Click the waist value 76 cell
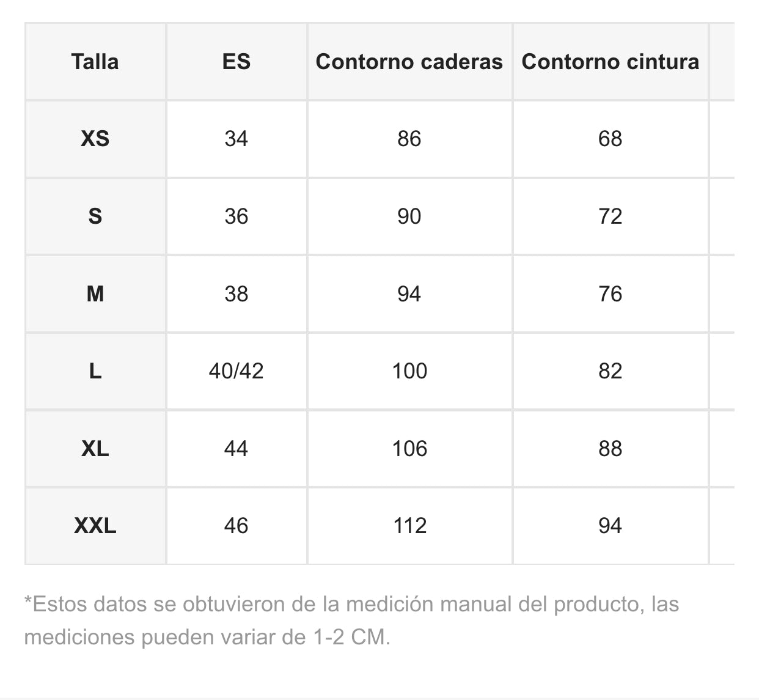759x700 pixels. point(610,294)
